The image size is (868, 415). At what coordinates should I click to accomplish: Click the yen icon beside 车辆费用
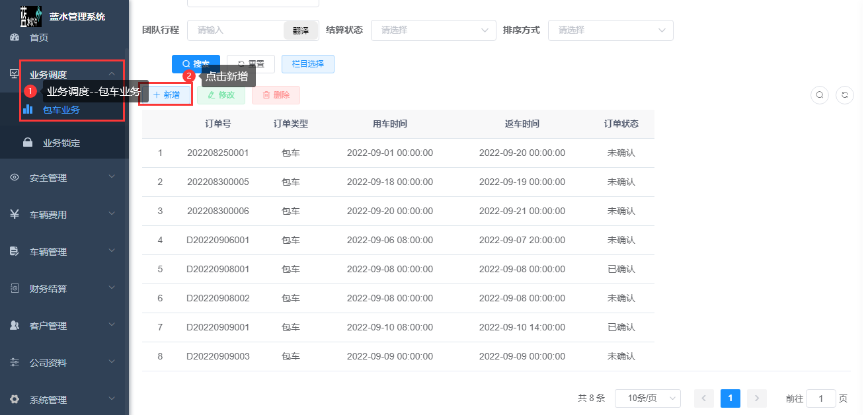(x=15, y=215)
